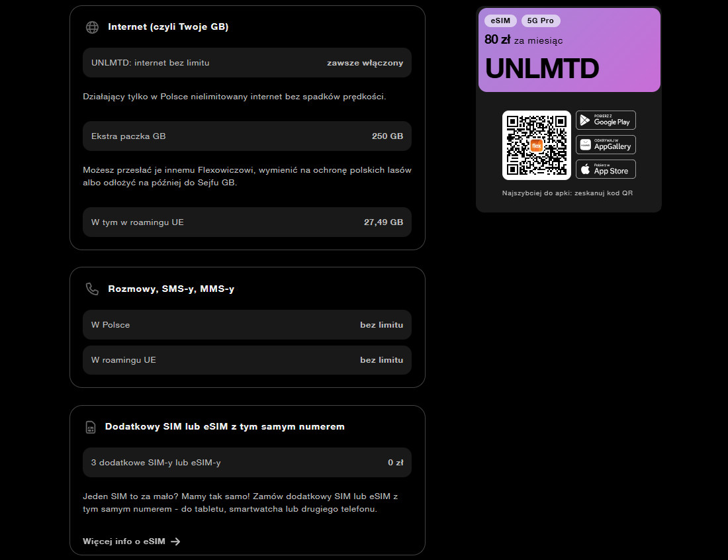The height and width of the screenshot is (560, 728).
Task: Click the zawsze włączony value
Action: pos(365,63)
